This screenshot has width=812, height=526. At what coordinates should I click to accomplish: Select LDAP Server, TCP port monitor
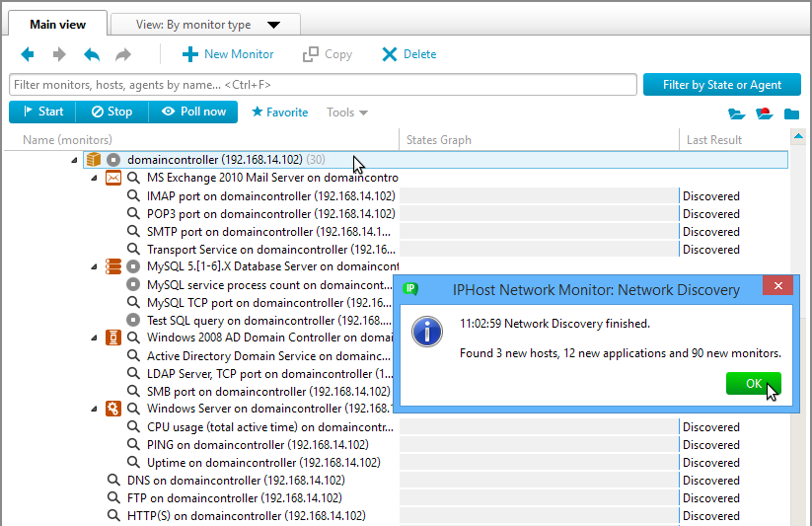pos(269,374)
